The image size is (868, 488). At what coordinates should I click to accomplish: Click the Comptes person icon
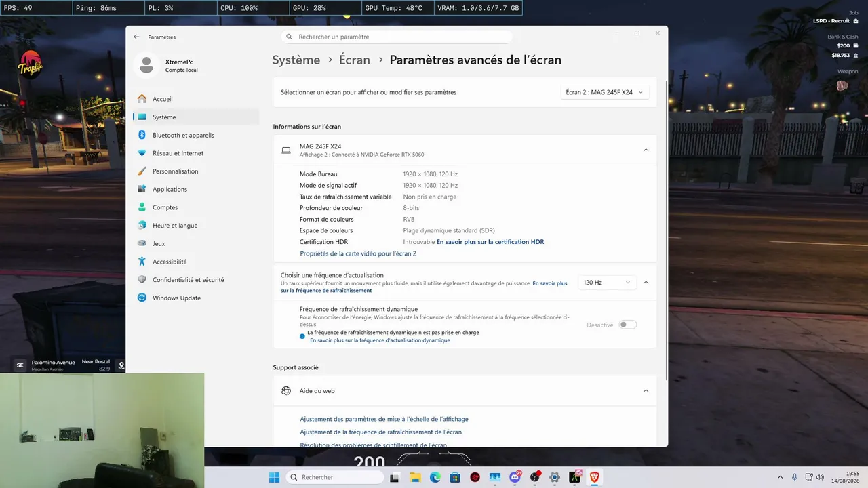(142, 207)
